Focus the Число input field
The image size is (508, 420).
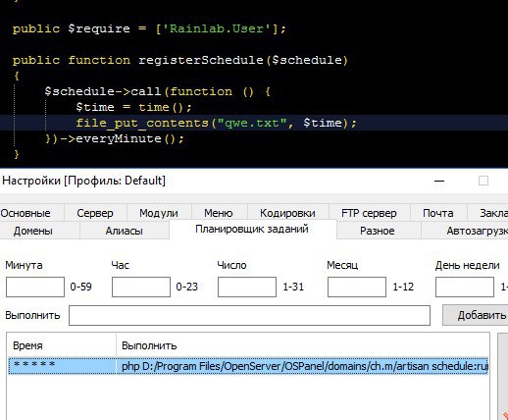(x=247, y=287)
